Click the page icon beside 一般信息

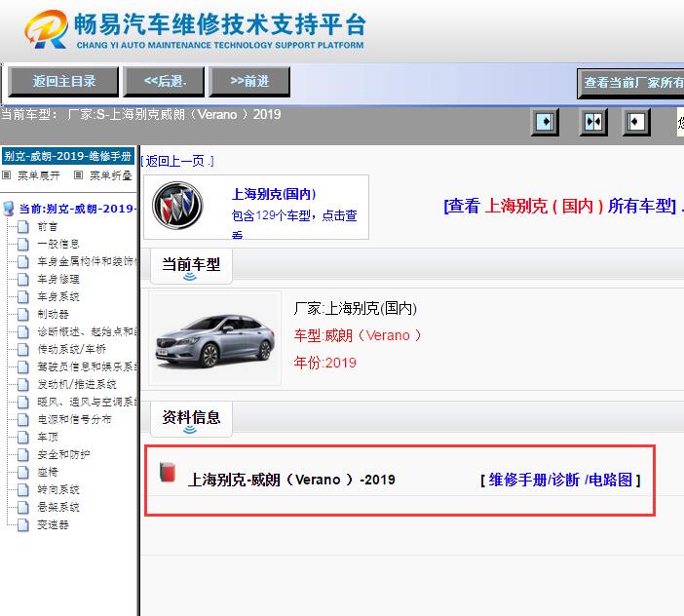coord(23,244)
